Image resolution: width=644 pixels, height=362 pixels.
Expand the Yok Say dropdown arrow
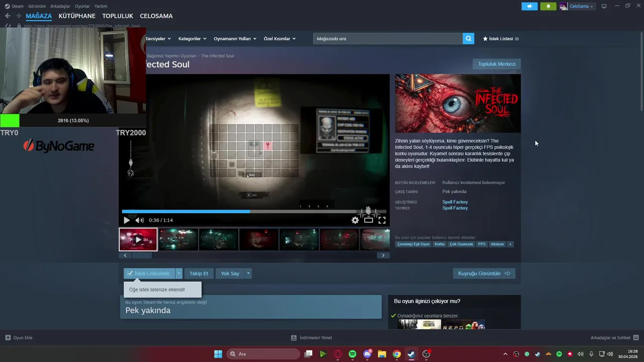pos(248,274)
